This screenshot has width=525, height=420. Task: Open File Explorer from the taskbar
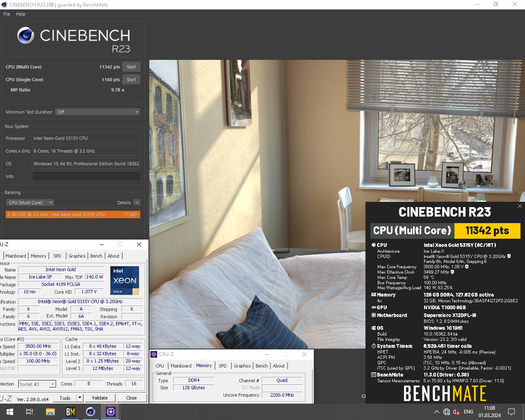(x=50, y=412)
